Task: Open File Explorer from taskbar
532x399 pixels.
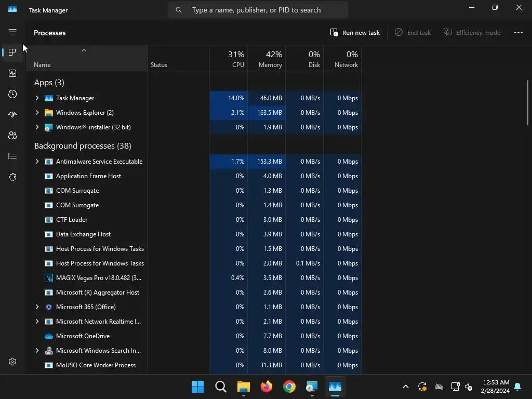Action: point(243,387)
